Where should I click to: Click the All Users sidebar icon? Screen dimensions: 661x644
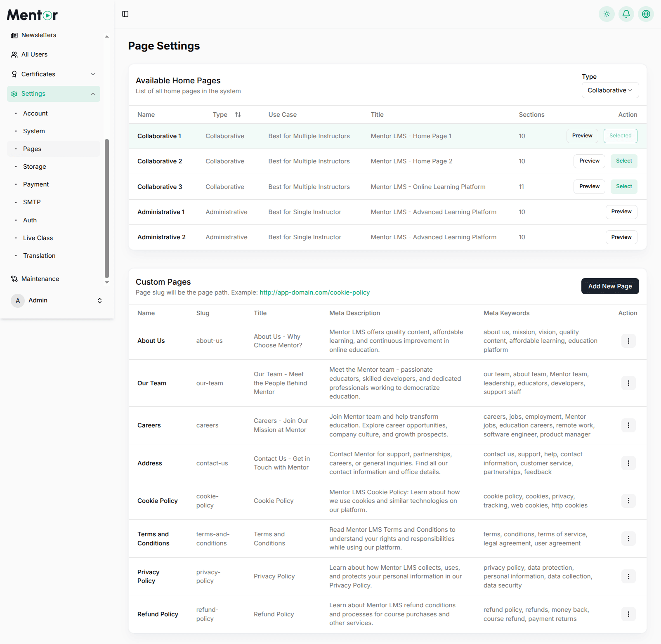pos(14,54)
